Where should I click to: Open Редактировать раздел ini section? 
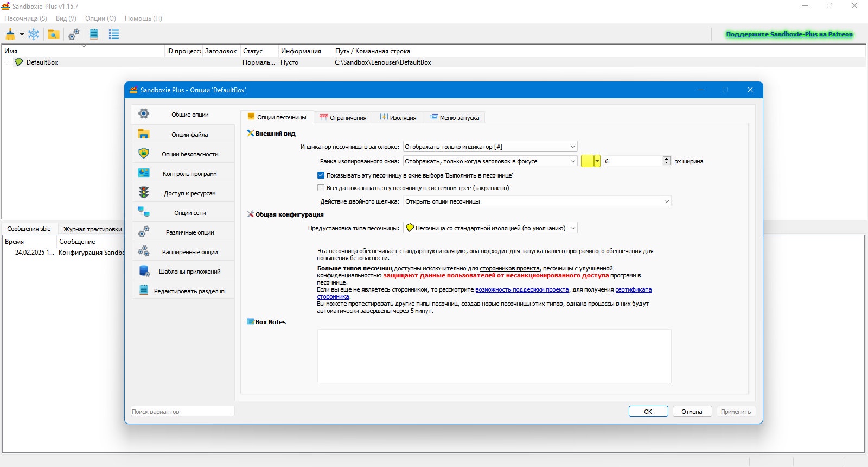183,291
